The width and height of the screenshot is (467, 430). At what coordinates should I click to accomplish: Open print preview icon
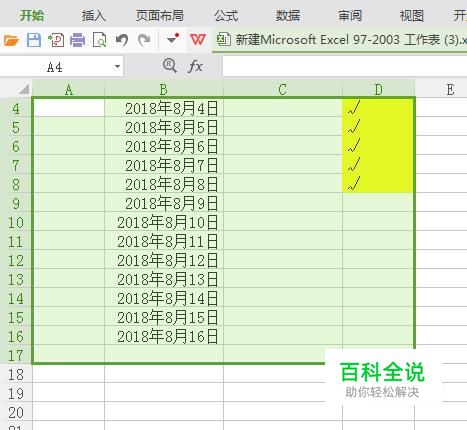pos(99,40)
